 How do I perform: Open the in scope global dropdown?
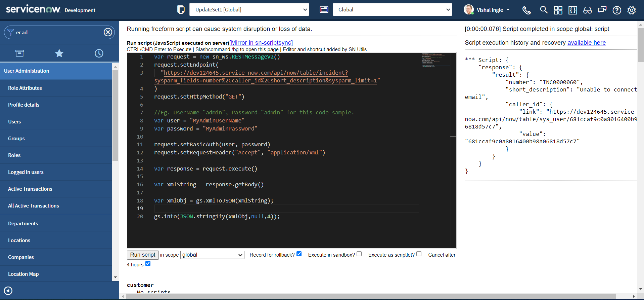pos(212,255)
